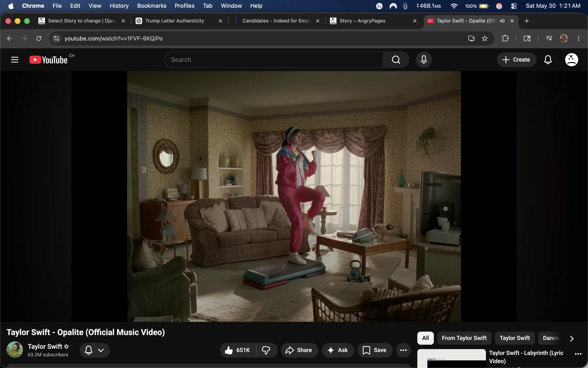The height and width of the screenshot is (368, 588).
Task: Open the Chrome History menu
Action: [119, 6]
